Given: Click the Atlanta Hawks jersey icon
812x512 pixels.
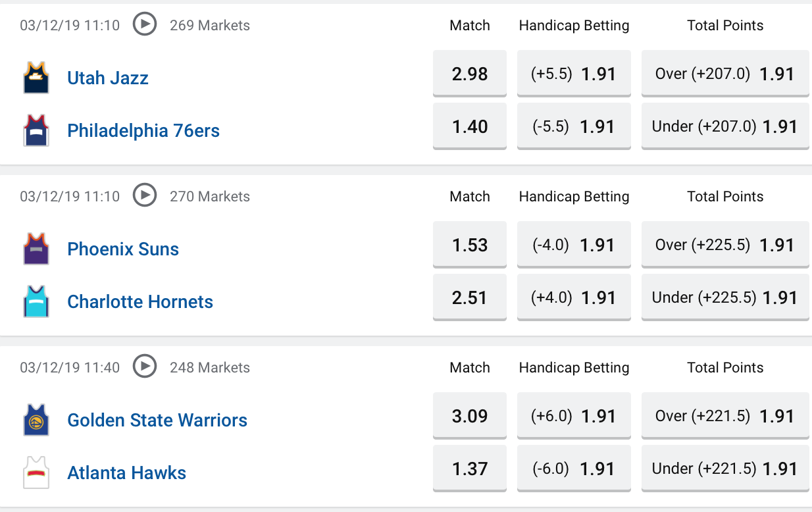Looking at the screenshot, I should 36,473.
